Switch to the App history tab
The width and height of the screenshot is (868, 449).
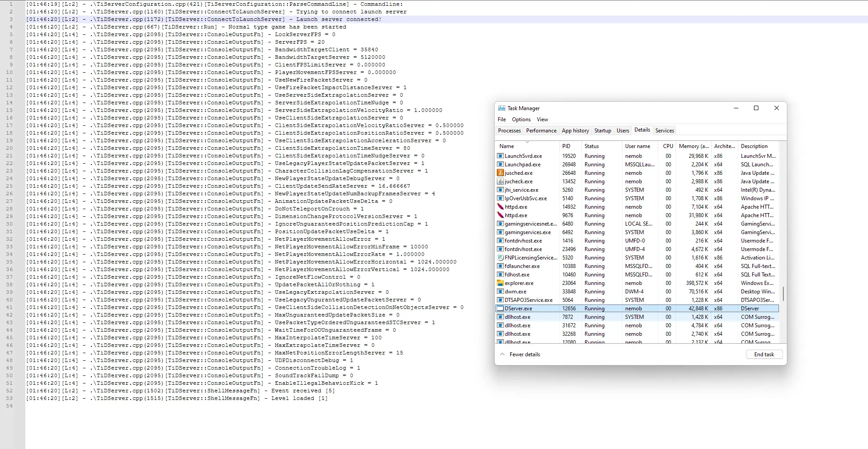[575, 131]
